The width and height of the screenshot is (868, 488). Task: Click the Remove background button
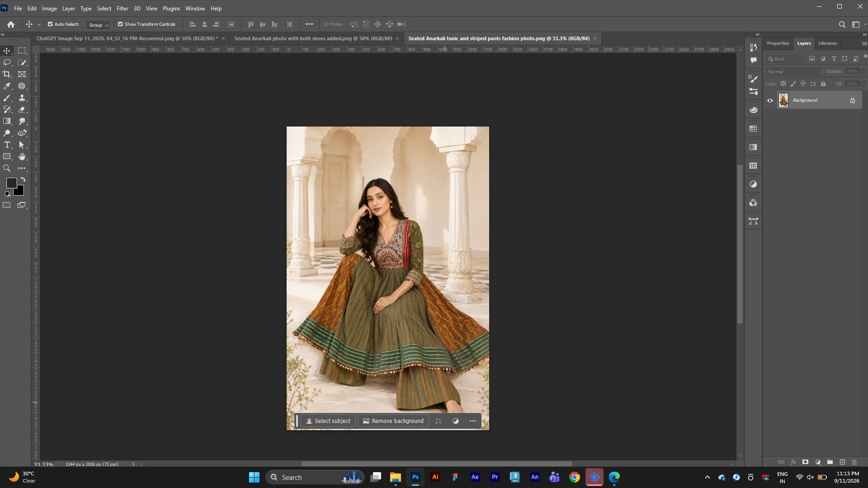click(393, 421)
